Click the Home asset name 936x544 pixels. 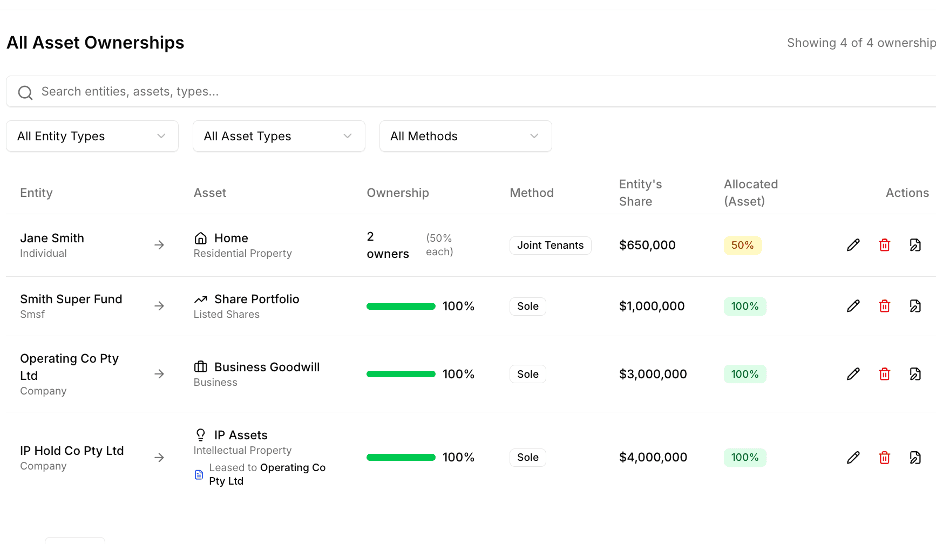tap(231, 238)
